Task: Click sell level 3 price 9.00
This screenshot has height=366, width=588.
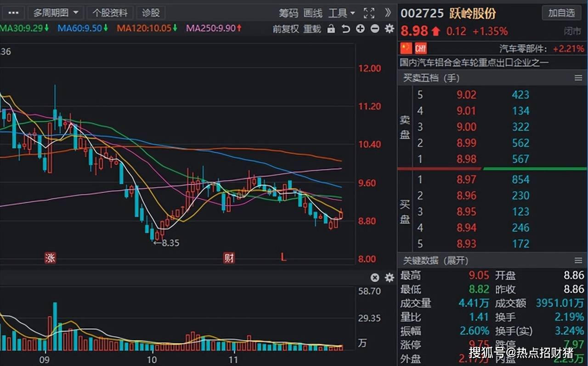Action: pyautogui.click(x=466, y=127)
